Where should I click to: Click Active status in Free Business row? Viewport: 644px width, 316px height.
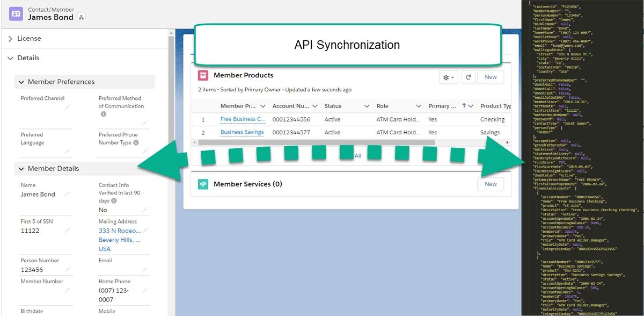coord(332,119)
